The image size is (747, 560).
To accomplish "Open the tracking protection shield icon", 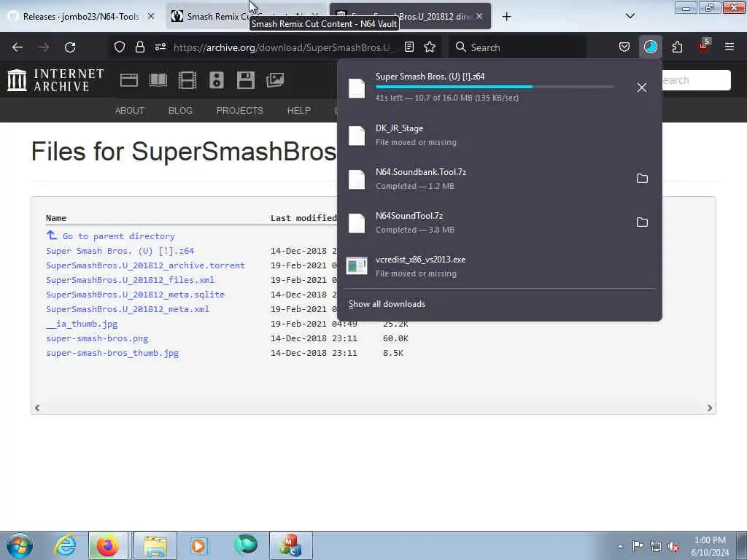I will click(120, 47).
